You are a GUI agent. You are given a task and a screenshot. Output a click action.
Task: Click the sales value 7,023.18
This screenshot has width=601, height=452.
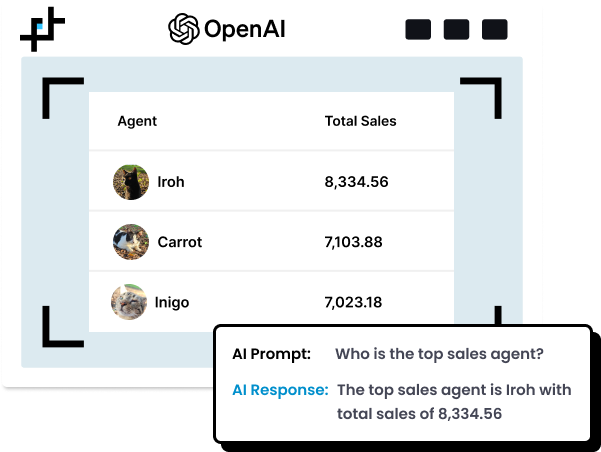click(x=353, y=302)
